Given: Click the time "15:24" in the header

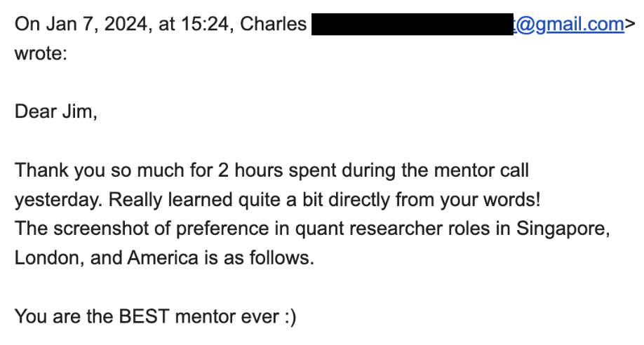Looking at the screenshot, I should 204,25.
